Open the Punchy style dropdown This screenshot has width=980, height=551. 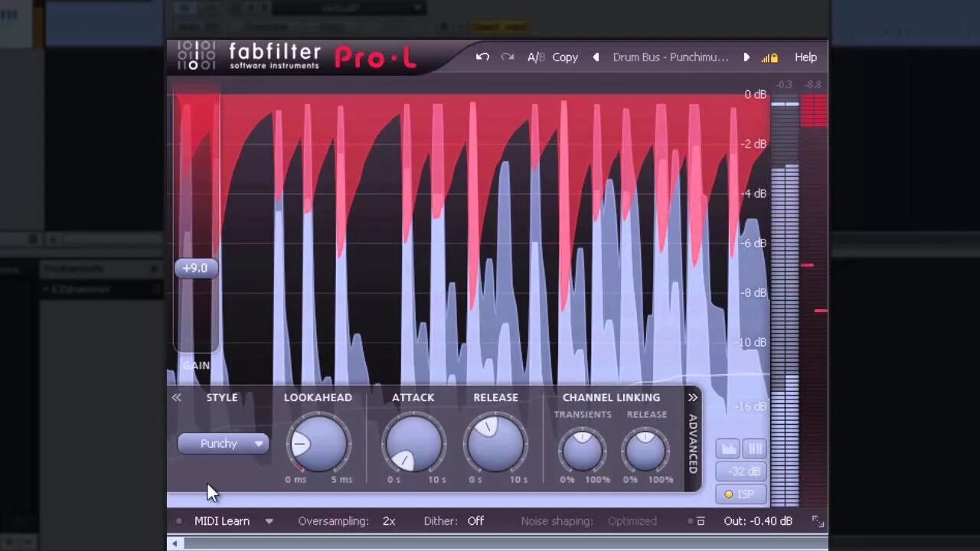click(x=223, y=444)
